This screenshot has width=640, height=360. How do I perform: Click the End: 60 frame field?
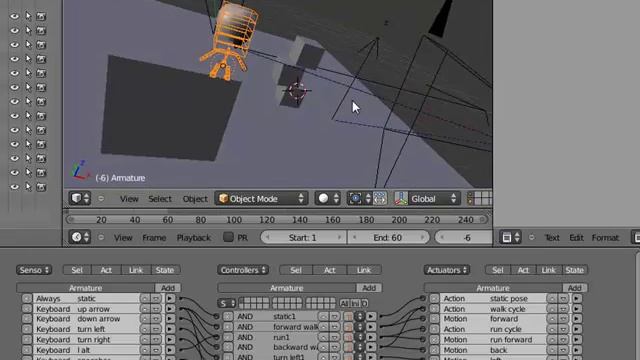(x=388, y=237)
